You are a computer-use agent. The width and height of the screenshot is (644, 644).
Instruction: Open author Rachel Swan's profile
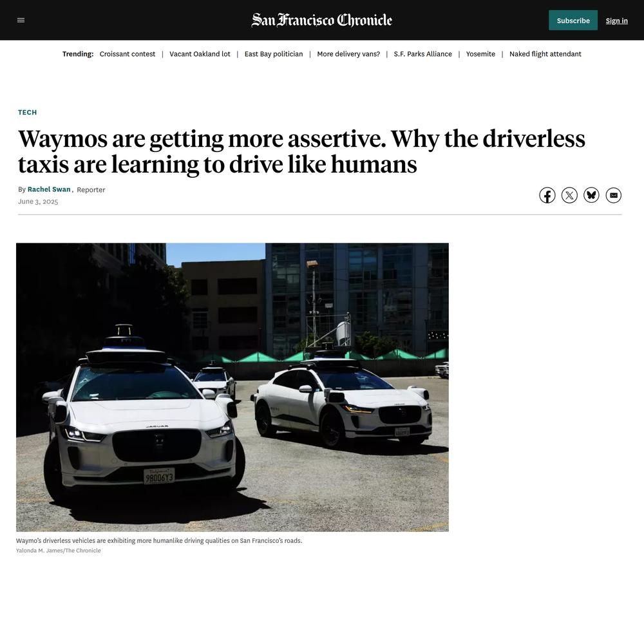(49, 189)
